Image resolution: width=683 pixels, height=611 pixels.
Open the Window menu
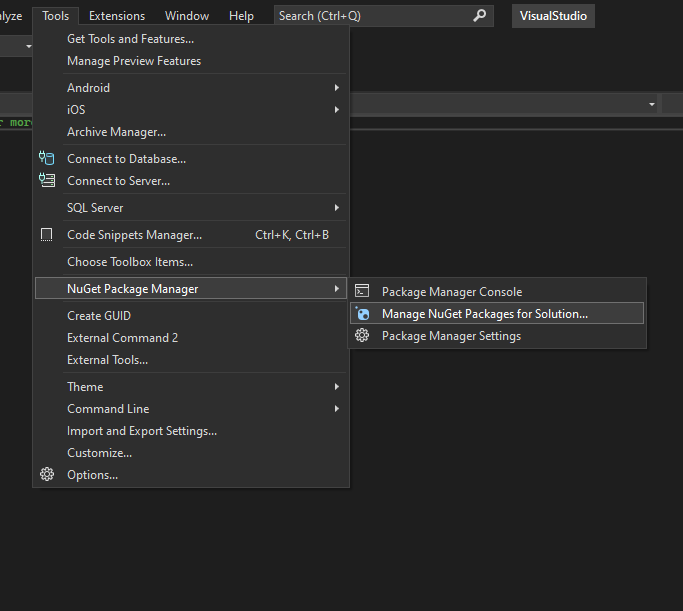pyautogui.click(x=187, y=16)
